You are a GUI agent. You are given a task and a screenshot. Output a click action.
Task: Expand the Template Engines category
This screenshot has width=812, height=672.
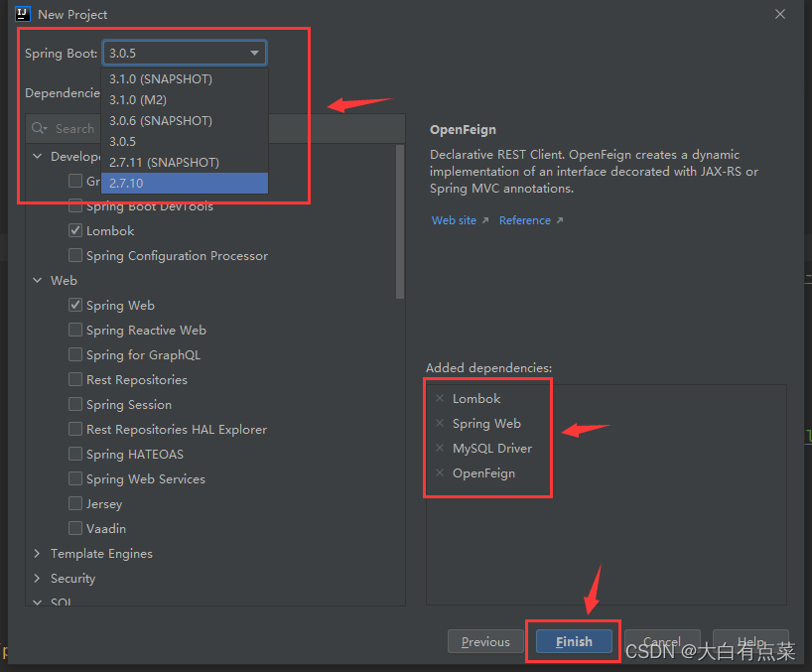coord(38,554)
